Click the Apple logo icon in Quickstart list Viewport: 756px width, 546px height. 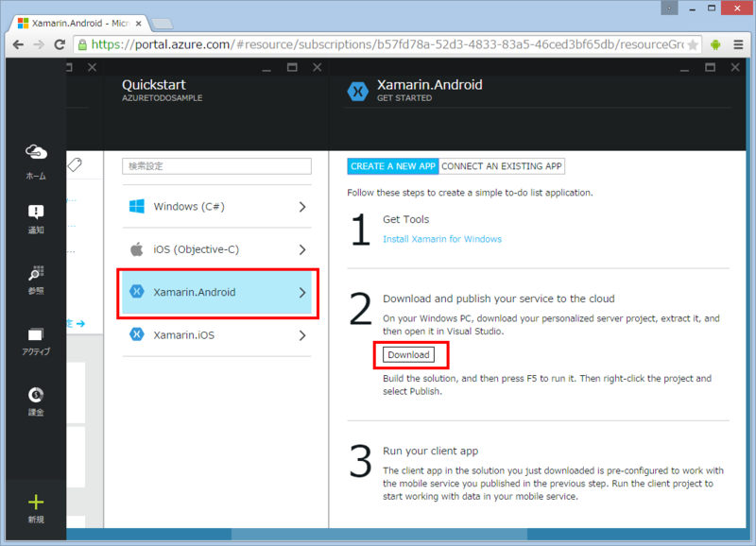[x=136, y=249]
